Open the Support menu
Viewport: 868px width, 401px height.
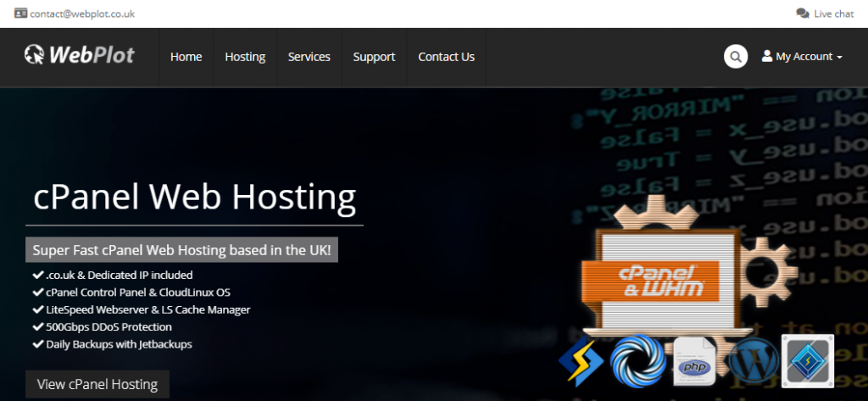coord(374,57)
